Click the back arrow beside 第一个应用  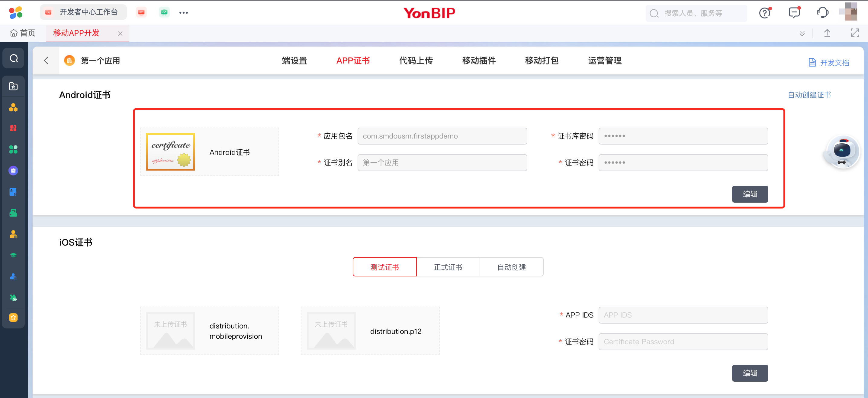(46, 61)
